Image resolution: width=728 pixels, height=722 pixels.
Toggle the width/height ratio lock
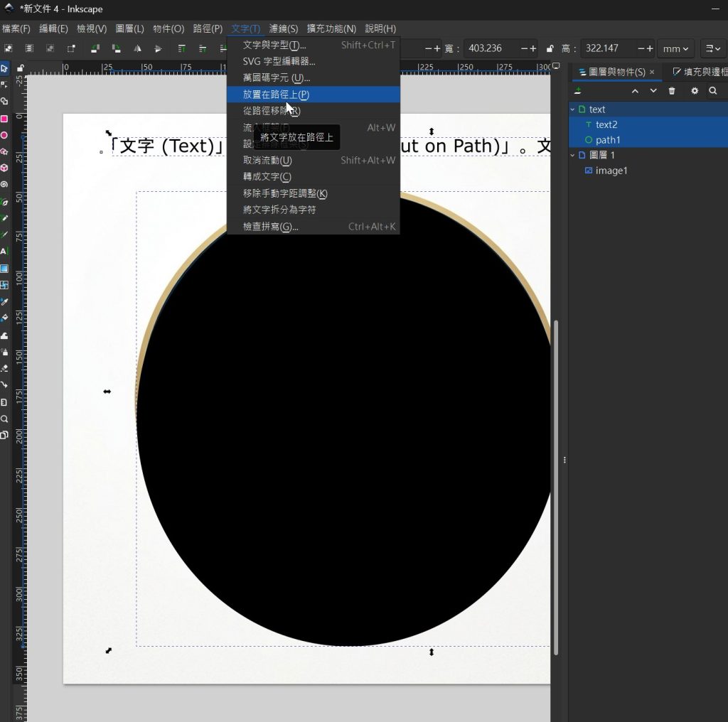(550, 49)
